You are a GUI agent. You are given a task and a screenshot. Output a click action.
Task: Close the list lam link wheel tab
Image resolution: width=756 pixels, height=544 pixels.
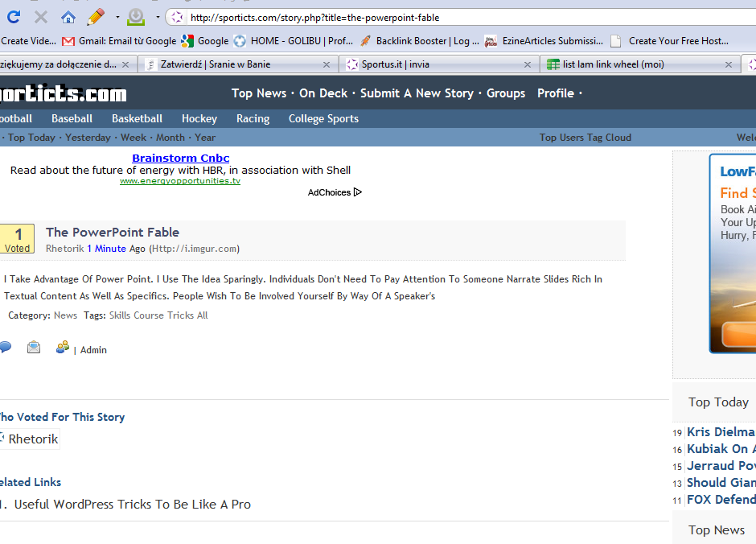[729, 64]
